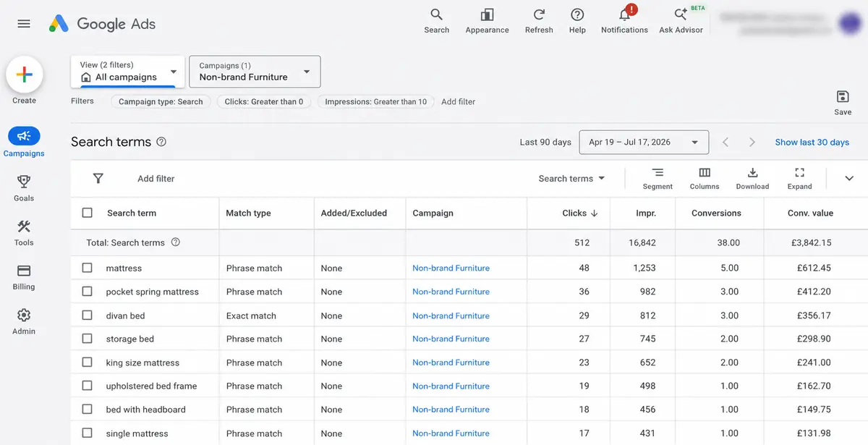Open the date range picker
Viewport: 868px width, 445px height.
pos(644,143)
